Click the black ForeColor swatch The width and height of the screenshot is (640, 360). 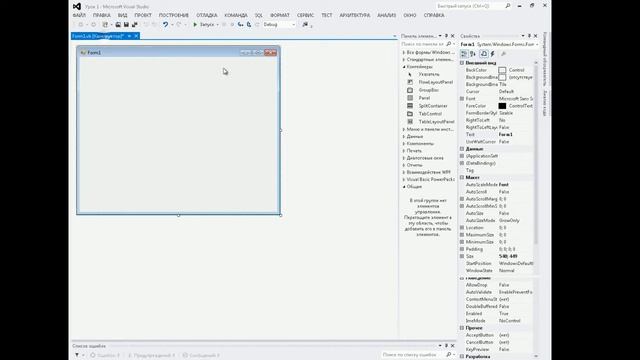(x=502, y=106)
